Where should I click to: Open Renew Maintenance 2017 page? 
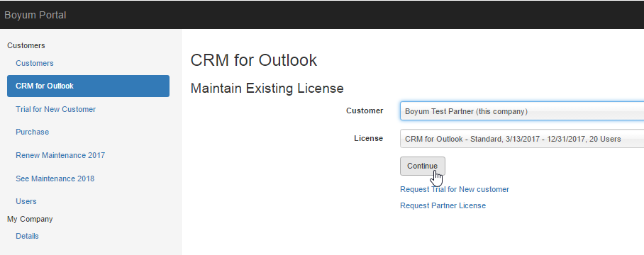pyautogui.click(x=60, y=155)
